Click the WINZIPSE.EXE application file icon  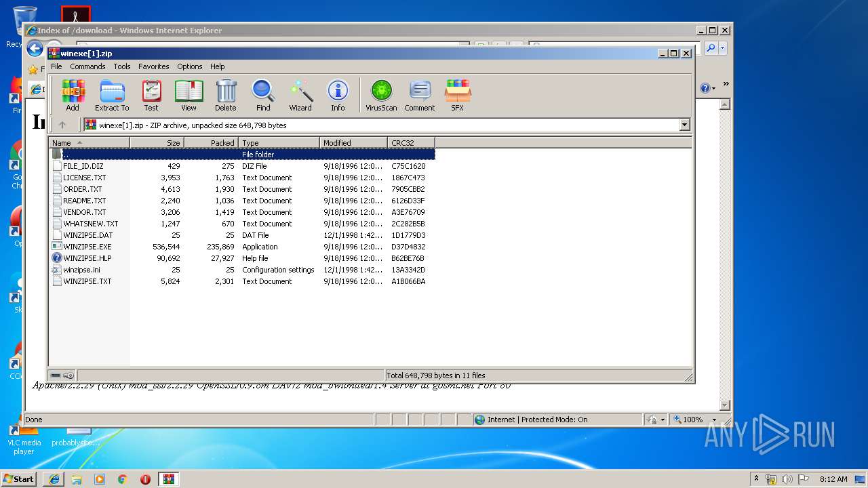57,247
